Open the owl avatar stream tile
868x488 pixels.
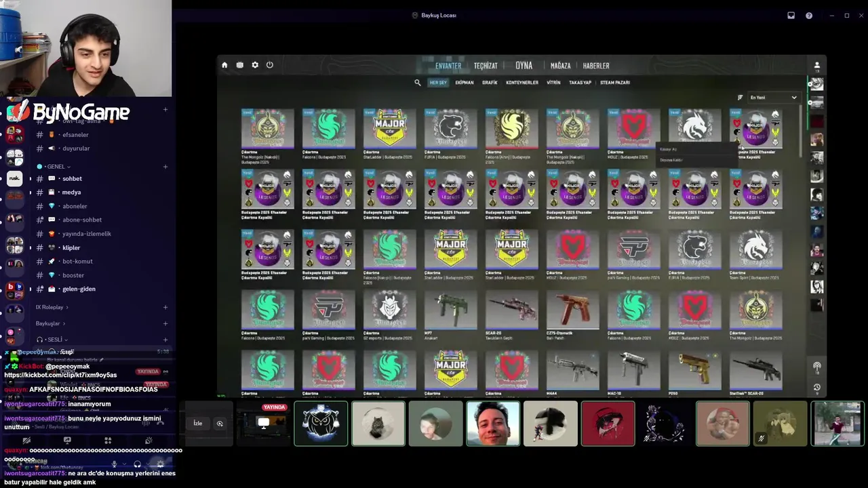click(x=321, y=424)
